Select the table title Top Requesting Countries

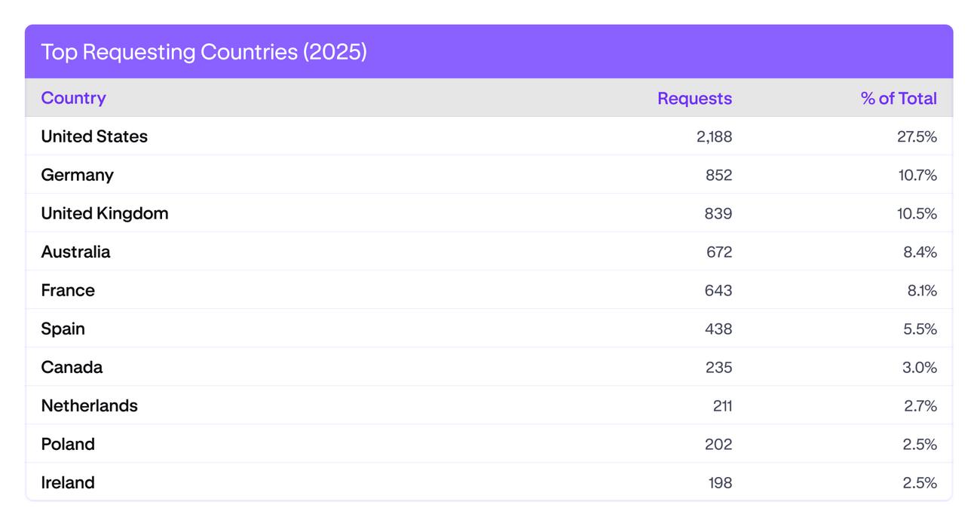(x=204, y=52)
